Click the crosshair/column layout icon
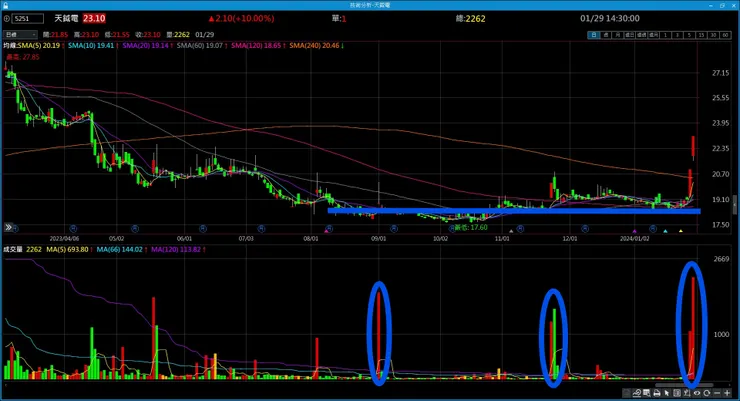740x401 pixels. 677,393
